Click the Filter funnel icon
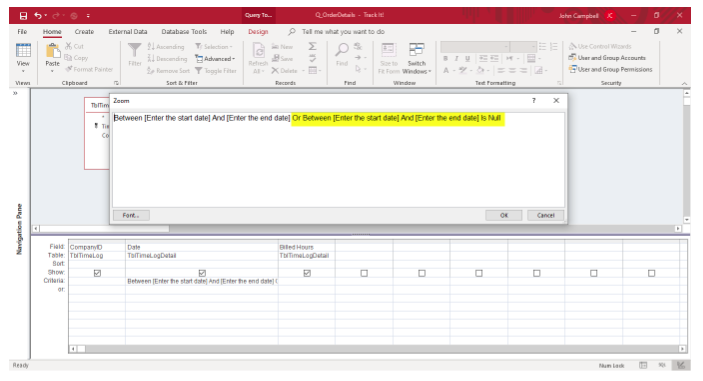 click(135, 50)
